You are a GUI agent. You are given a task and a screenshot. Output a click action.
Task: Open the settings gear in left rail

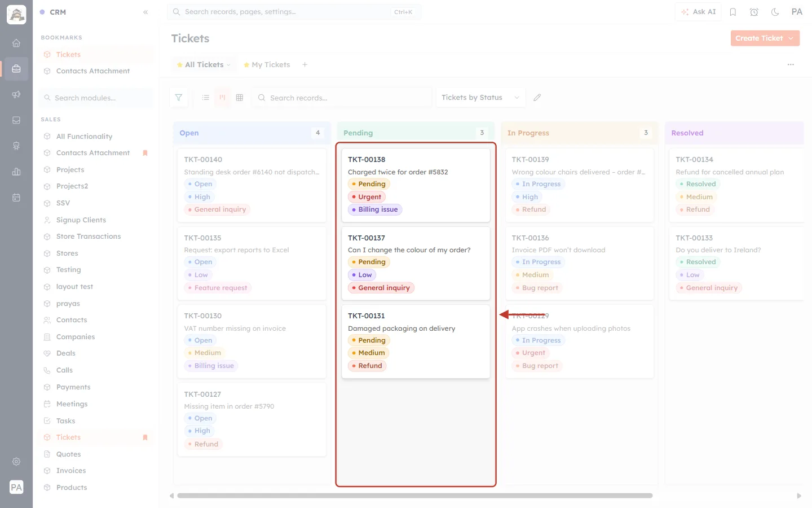point(16,462)
